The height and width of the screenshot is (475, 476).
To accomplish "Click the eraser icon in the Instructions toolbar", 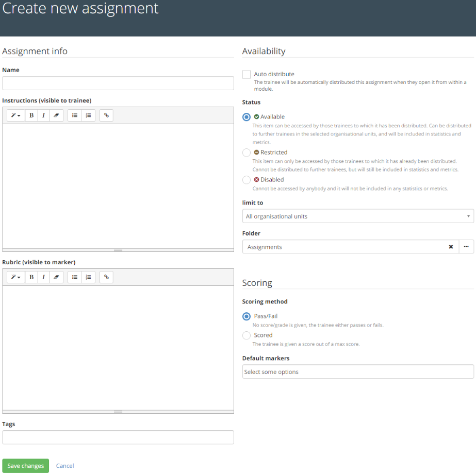I will click(56, 115).
